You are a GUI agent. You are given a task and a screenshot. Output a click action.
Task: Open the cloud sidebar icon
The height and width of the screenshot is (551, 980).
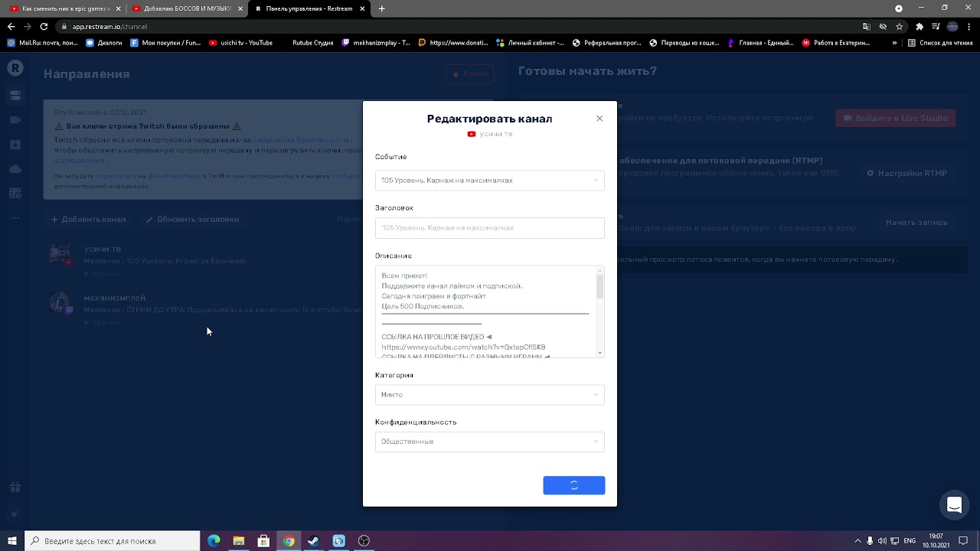pyautogui.click(x=15, y=169)
